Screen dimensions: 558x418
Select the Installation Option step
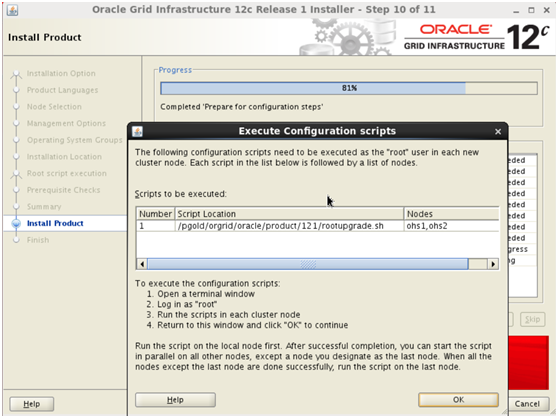61,73
